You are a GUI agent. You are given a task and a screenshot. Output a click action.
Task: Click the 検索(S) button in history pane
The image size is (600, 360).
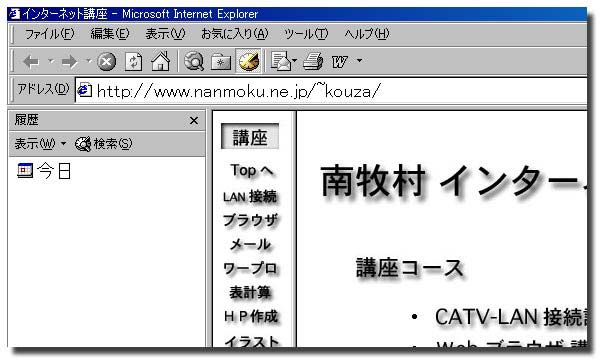pyautogui.click(x=104, y=144)
